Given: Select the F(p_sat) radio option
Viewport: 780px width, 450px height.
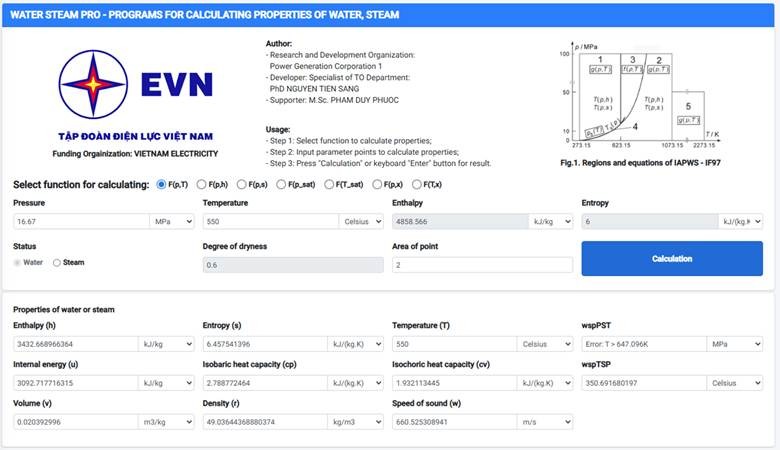Looking at the screenshot, I should click(x=289, y=184).
